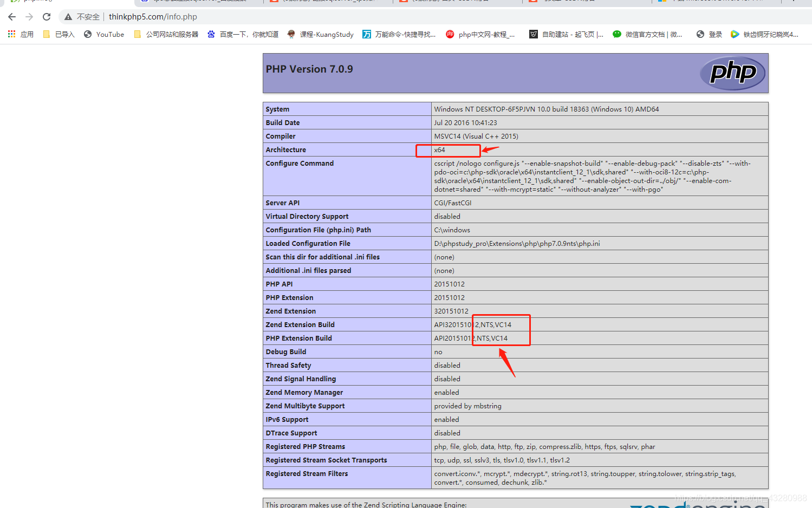
Task: Click the Windows NT DESKTOP-6F5PJVN system value
Action: (547, 109)
